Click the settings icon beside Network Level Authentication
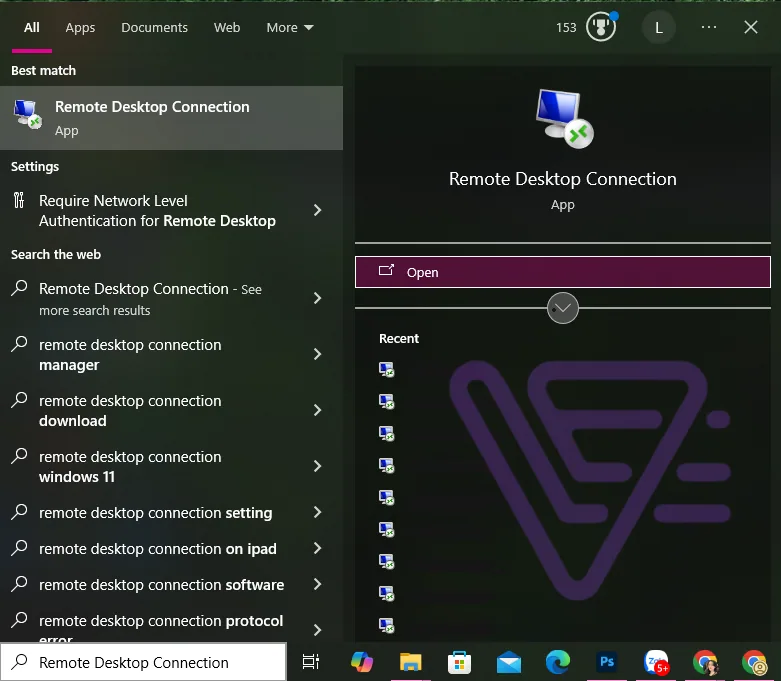Viewport: 781px width, 681px height. point(19,200)
